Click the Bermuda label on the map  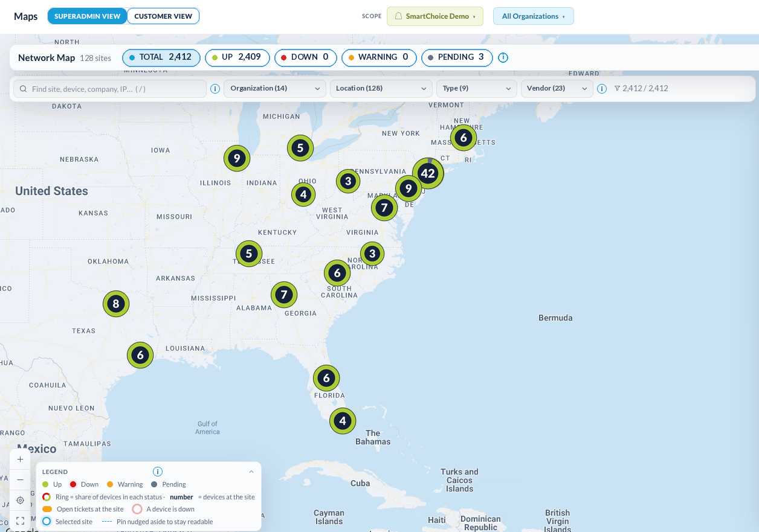[555, 318]
